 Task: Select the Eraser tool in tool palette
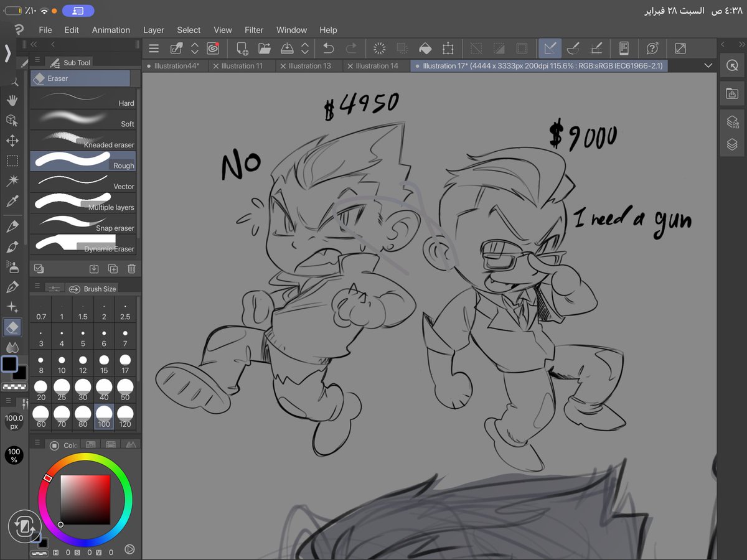click(x=12, y=327)
